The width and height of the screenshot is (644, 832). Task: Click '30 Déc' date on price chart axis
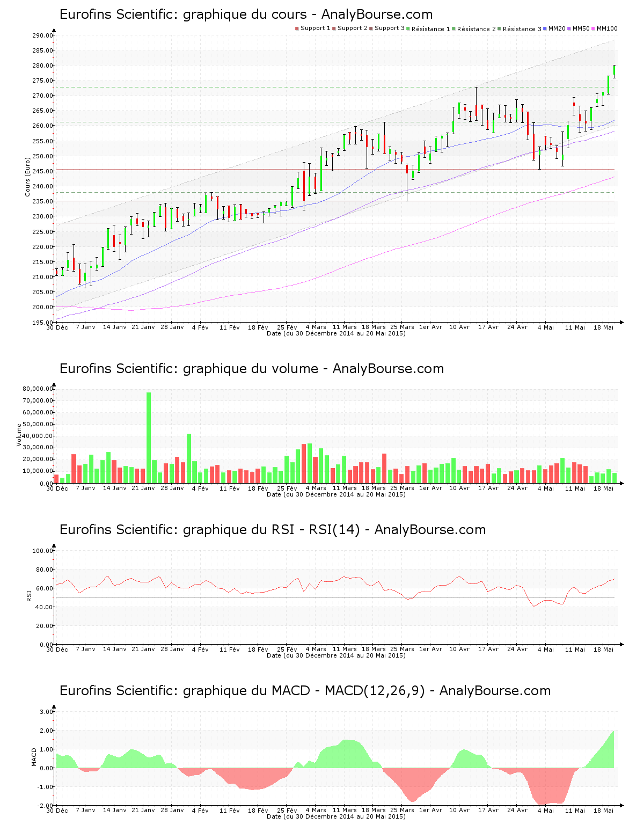[x=57, y=327]
